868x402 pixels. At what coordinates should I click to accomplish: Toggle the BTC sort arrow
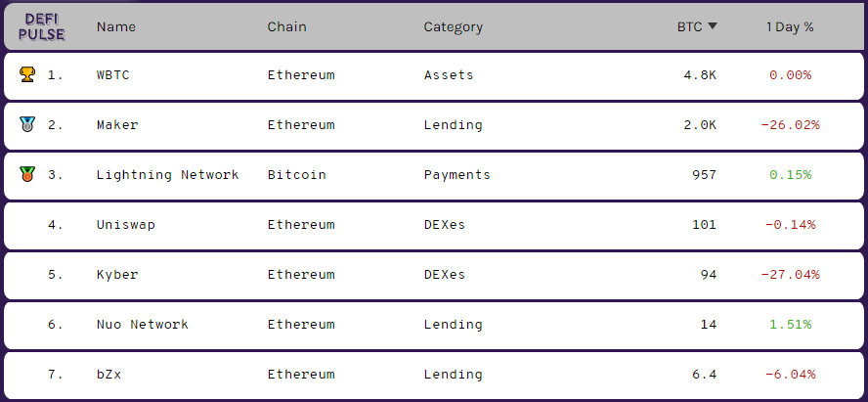coord(713,26)
